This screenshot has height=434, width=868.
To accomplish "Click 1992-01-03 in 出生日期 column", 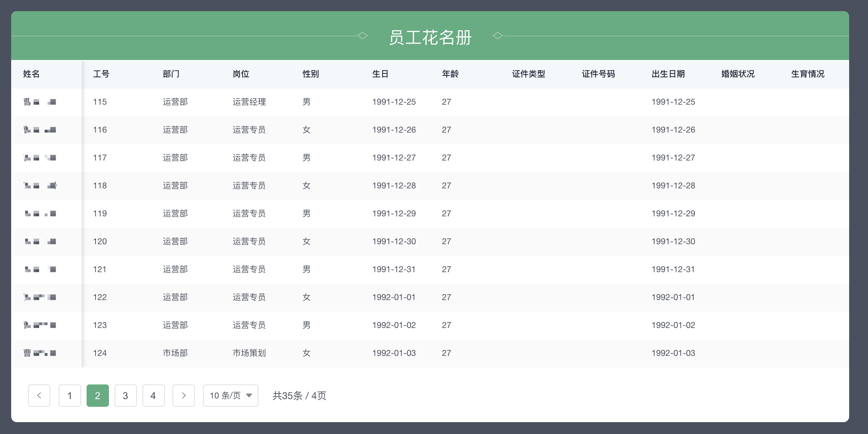I will pyautogui.click(x=673, y=353).
